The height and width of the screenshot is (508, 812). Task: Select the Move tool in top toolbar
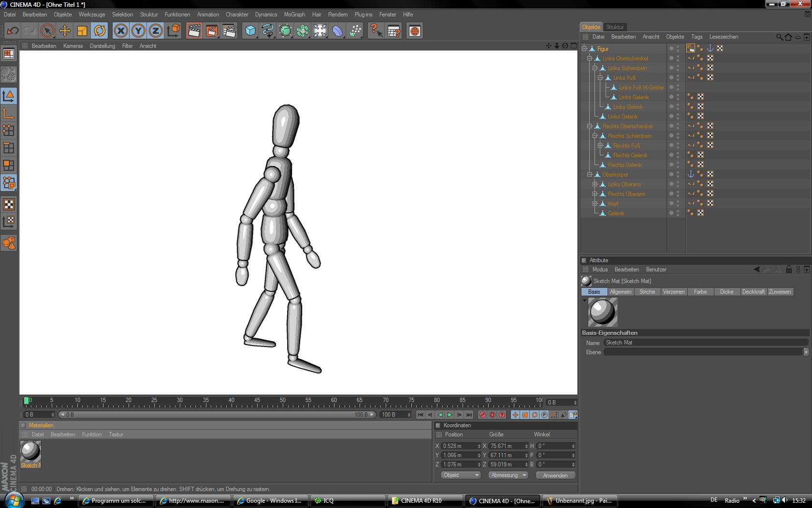(64, 31)
